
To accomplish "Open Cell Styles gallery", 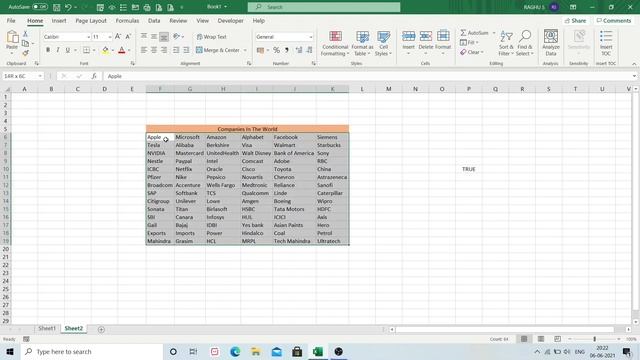I will (x=383, y=43).
